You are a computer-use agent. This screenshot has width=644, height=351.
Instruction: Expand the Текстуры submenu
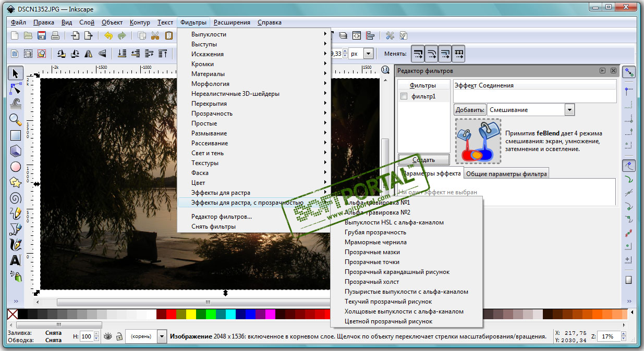click(x=254, y=163)
